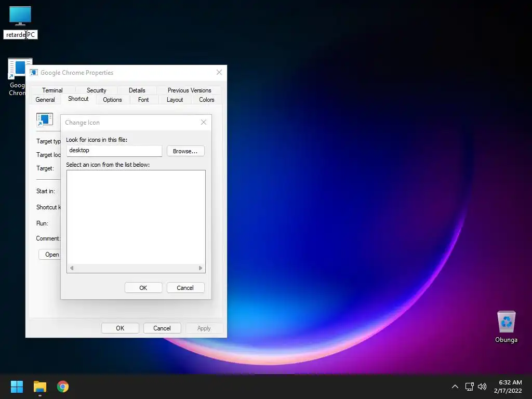Image resolution: width=532 pixels, height=399 pixels.
Task: Click the icon file path input field
Action: pyautogui.click(x=114, y=151)
